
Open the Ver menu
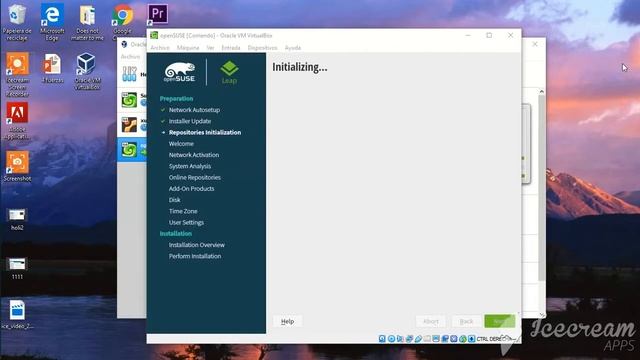pos(210,48)
